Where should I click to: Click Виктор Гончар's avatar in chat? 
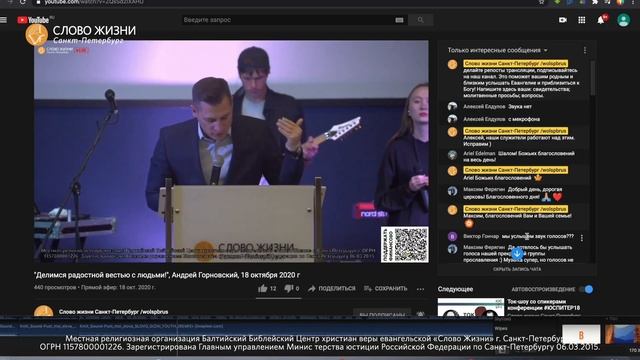(452, 236)
